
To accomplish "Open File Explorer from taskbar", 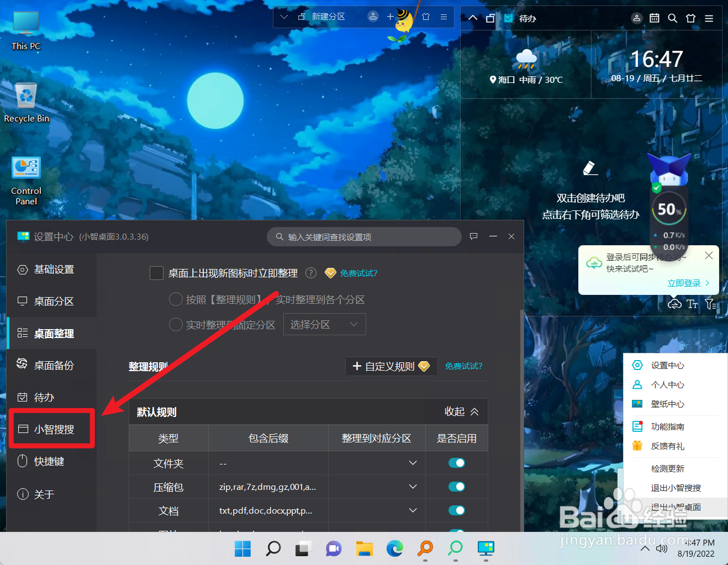I will coord(365,548).
